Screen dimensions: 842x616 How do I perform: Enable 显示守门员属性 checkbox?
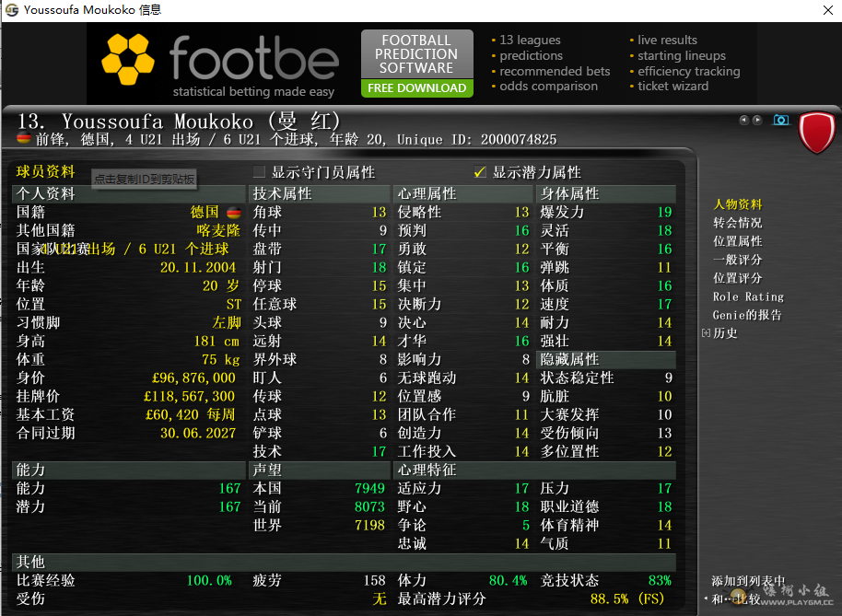point(259,172)
